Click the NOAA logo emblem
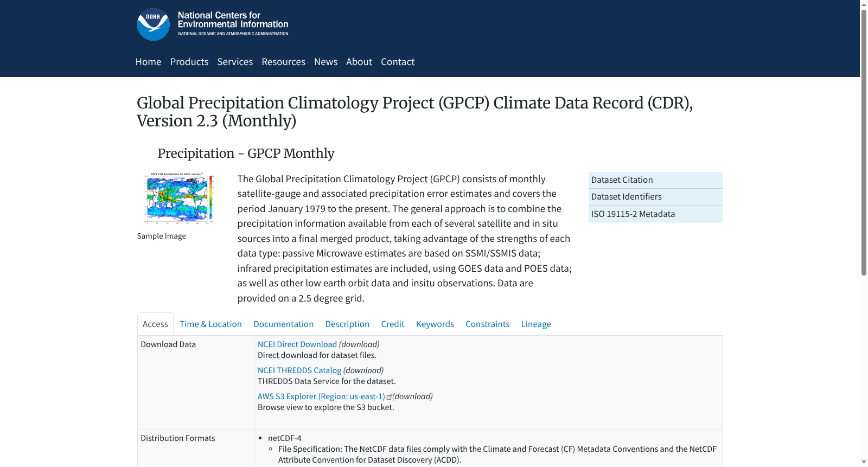Image resolution: width=868 pixels, height=467 pixels. (x=153, y=24)
